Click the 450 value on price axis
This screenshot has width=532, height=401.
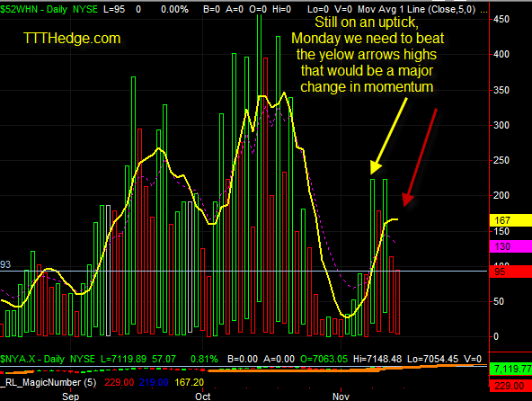click(501, 19)
